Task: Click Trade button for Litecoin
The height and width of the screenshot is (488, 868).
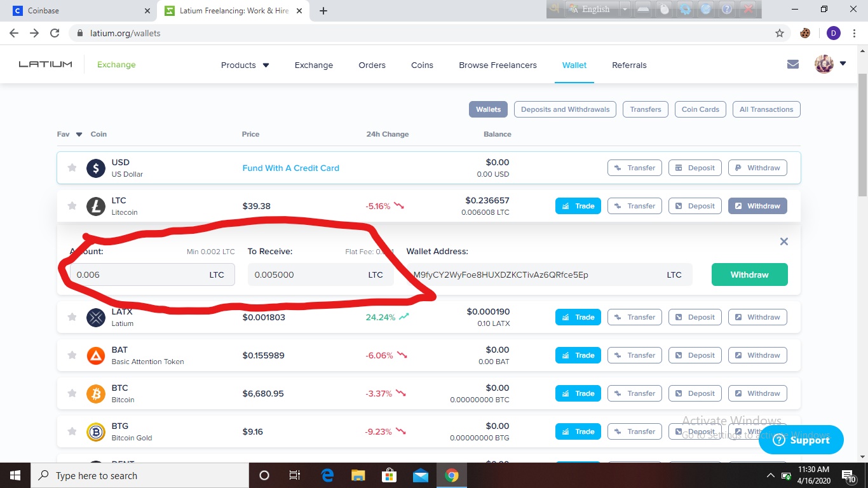Action: click(x=578, y=206)
